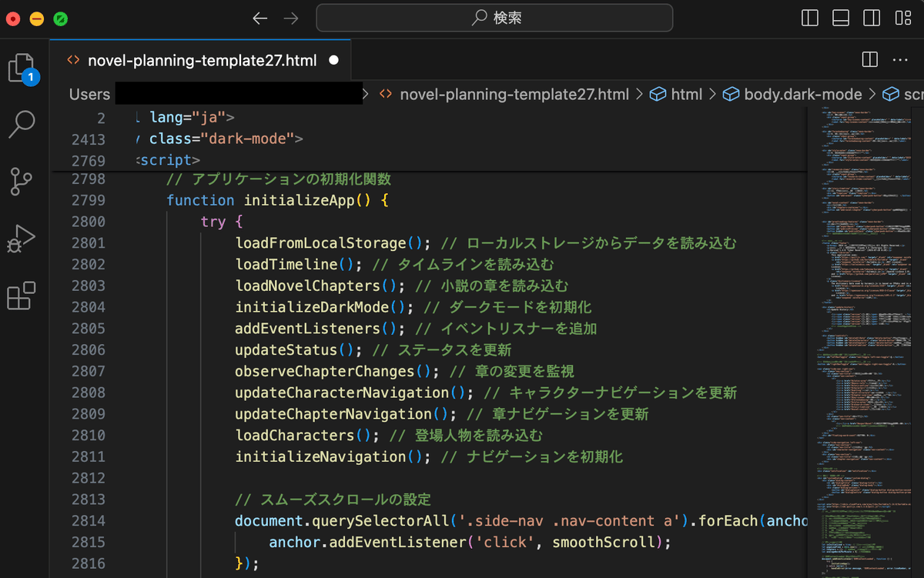This screenshot has height=578, width=924.
Task: Click line number 2812 in the gutter
Action: 88,479
